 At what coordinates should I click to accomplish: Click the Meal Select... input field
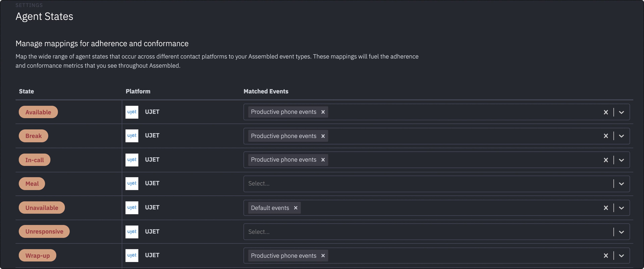click(x=425, y=184)
